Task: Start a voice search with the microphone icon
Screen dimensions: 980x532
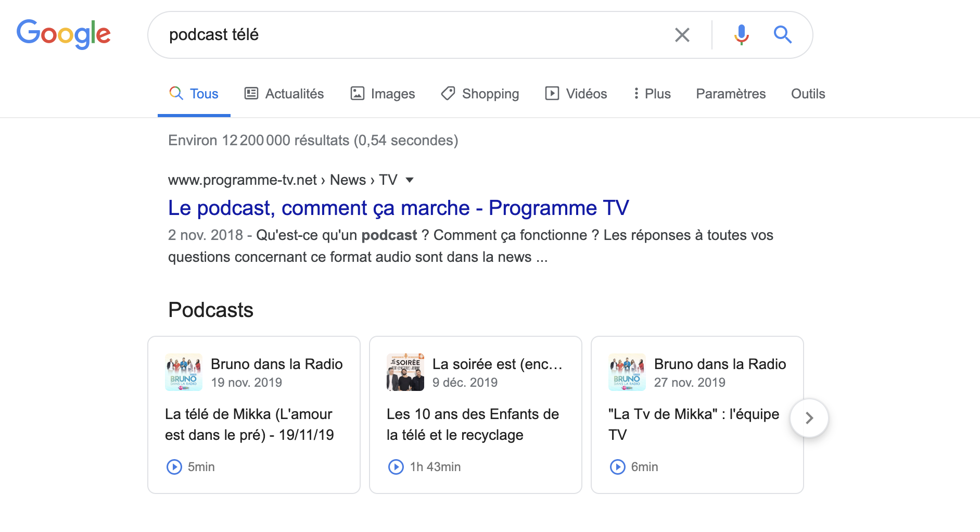Action: tap(741, 34)
